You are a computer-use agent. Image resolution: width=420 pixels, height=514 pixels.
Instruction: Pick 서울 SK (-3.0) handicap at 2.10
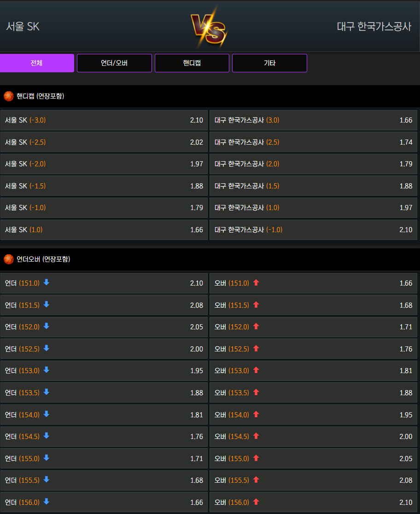pos(104,120)
